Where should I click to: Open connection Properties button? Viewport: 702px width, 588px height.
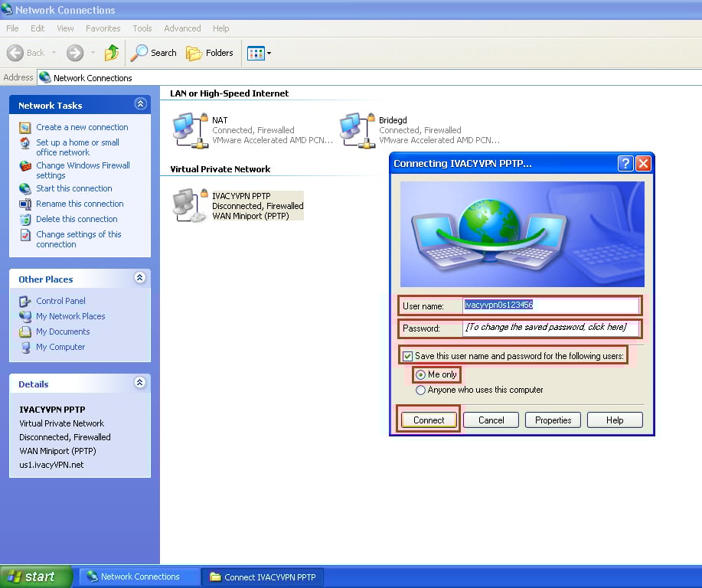click(553, 420)
